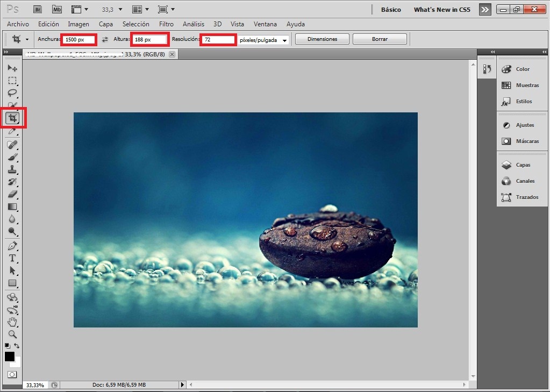Viewport: 550px width, 392px height.
Task: Swap width and height values
Action: point(105,39)
